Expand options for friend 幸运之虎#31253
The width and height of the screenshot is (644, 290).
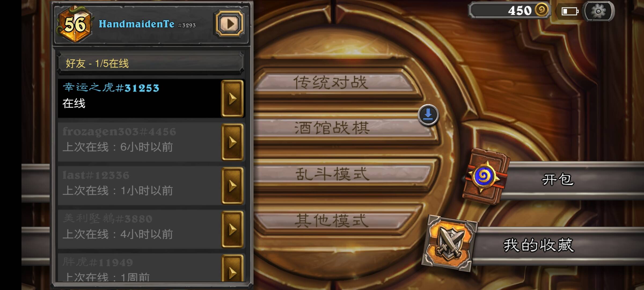(x=232, y=99)
